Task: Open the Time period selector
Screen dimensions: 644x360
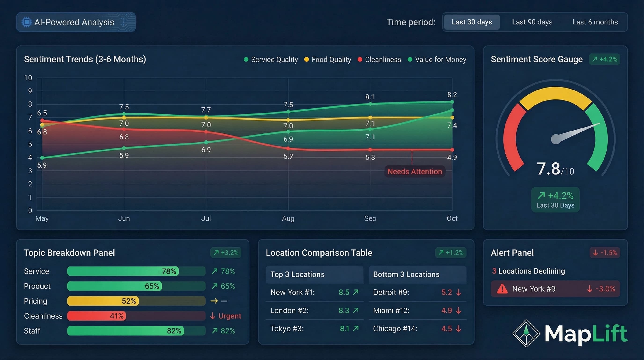Action: click(472, 22)
